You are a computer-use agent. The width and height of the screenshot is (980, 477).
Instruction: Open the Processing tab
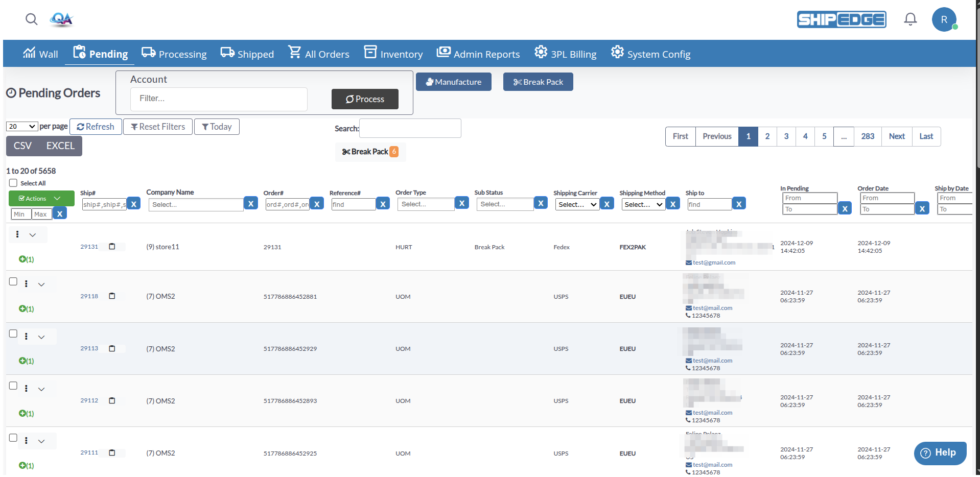(x=174, y=53)
